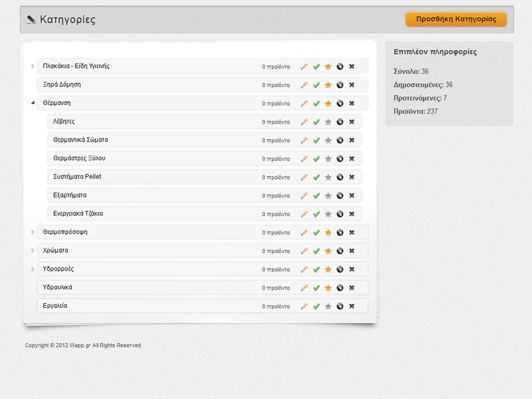Select the Θερμάστρες Ξύλου tree item
The width and height of the screenshot is (532, 399).
[205, 158]
